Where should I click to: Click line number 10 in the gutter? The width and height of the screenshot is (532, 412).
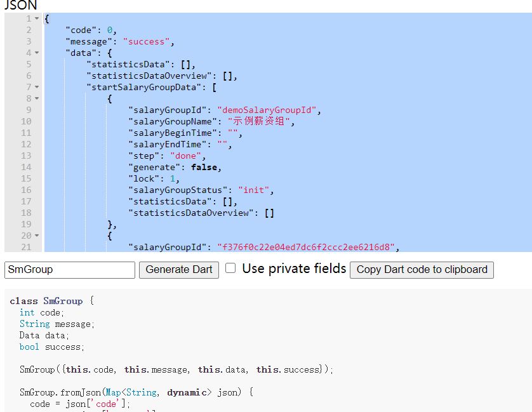26,121
